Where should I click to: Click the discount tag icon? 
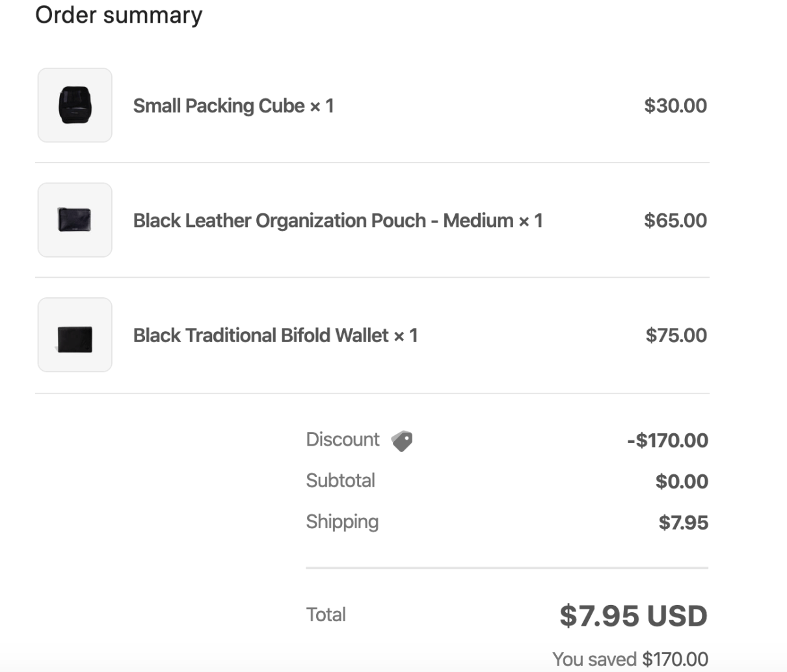pos(402,441)
